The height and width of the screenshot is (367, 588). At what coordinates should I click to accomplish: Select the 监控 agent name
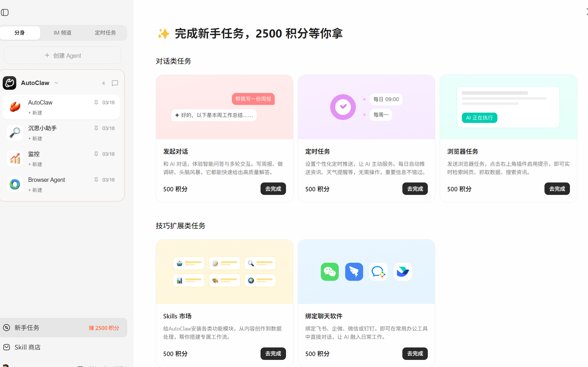34,154
